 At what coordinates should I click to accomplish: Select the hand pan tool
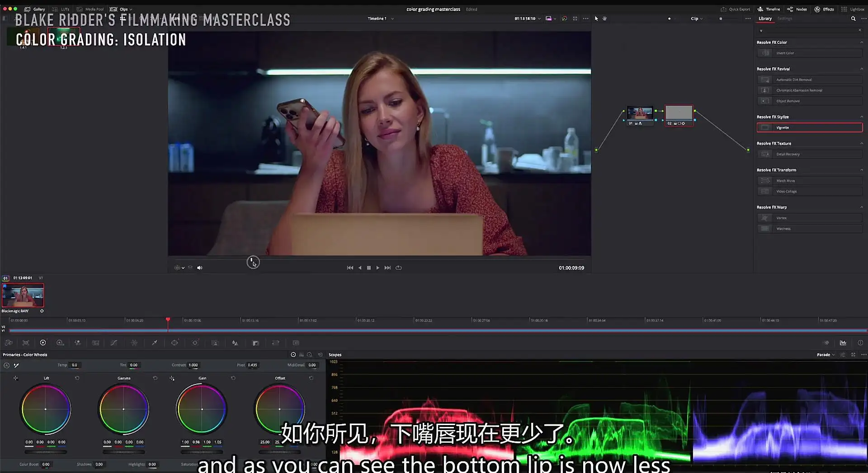(x=604, y=19)
